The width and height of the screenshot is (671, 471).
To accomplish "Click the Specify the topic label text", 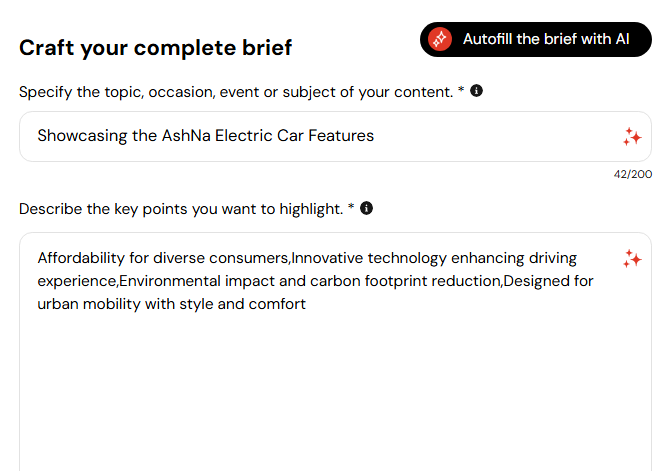I will click(x=236, y=92).
